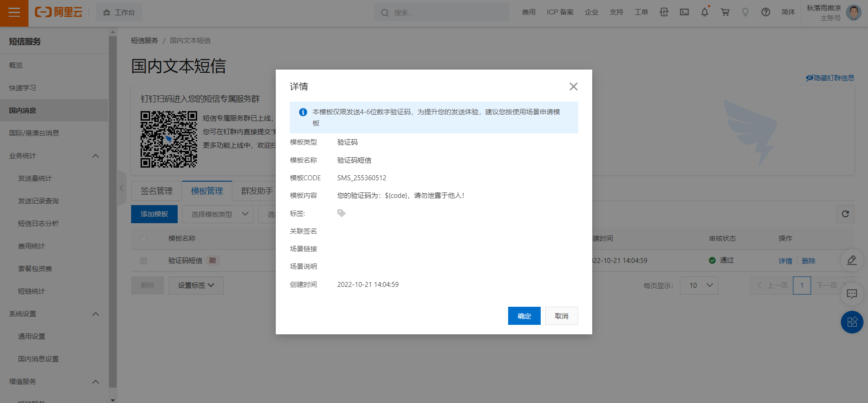
Task: Open user account avatar
Action: pos(854,13)
